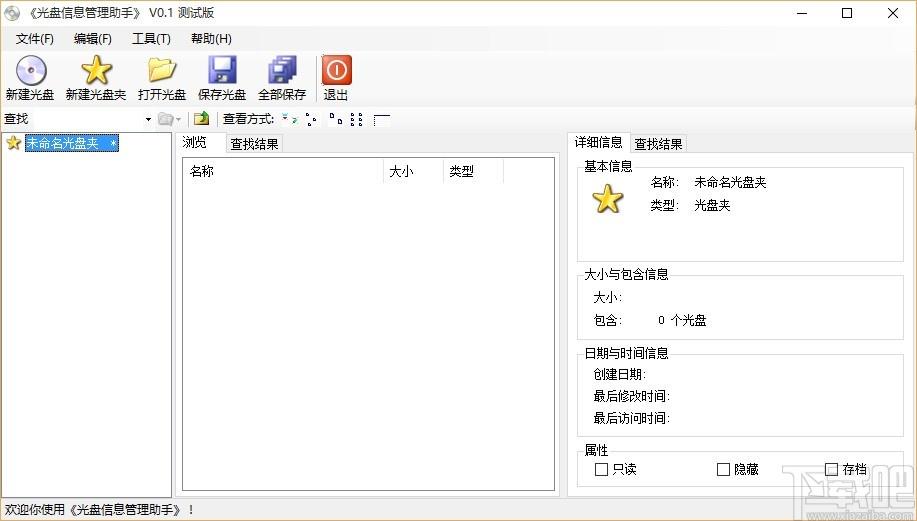Screen dimensions: 917x521
Task: Toggle the 隐藏 checkbox
Action: (x=723, y=470)
